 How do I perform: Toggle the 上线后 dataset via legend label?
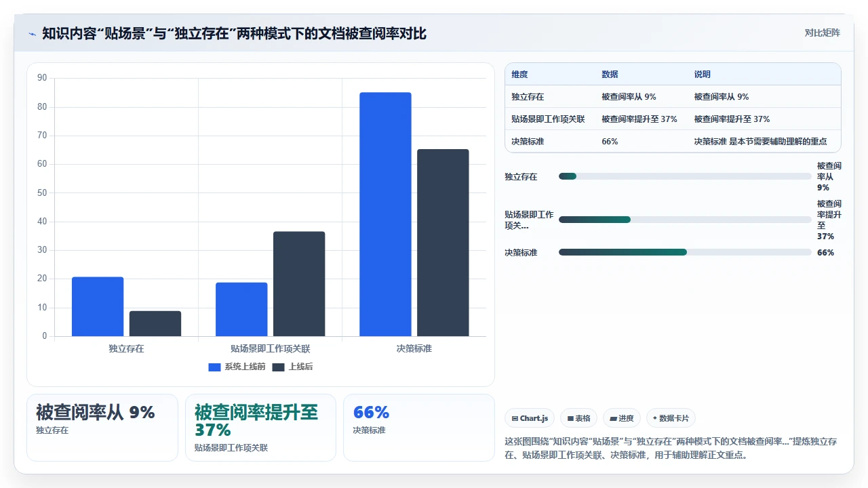coord(300,367)
